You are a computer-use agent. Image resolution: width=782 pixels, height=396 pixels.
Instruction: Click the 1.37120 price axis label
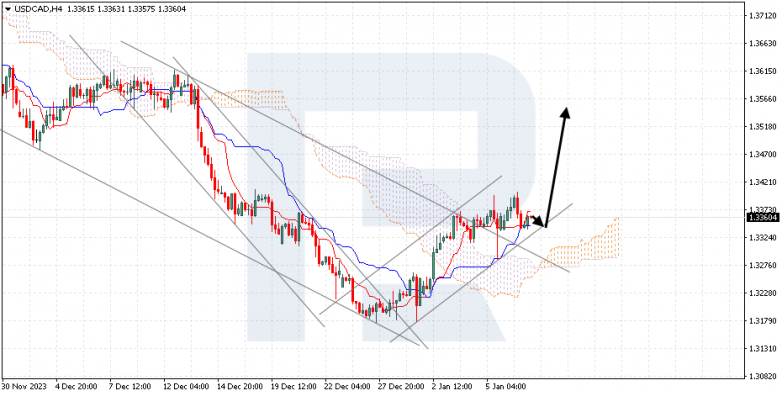(762, 16)
